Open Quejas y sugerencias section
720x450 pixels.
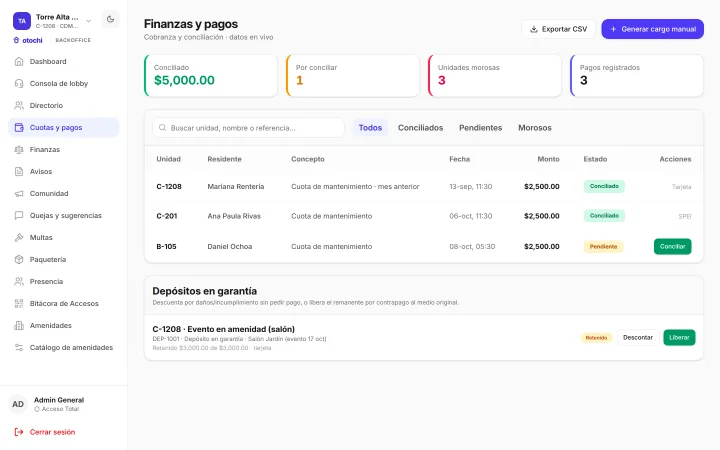(x=64, y=215)
